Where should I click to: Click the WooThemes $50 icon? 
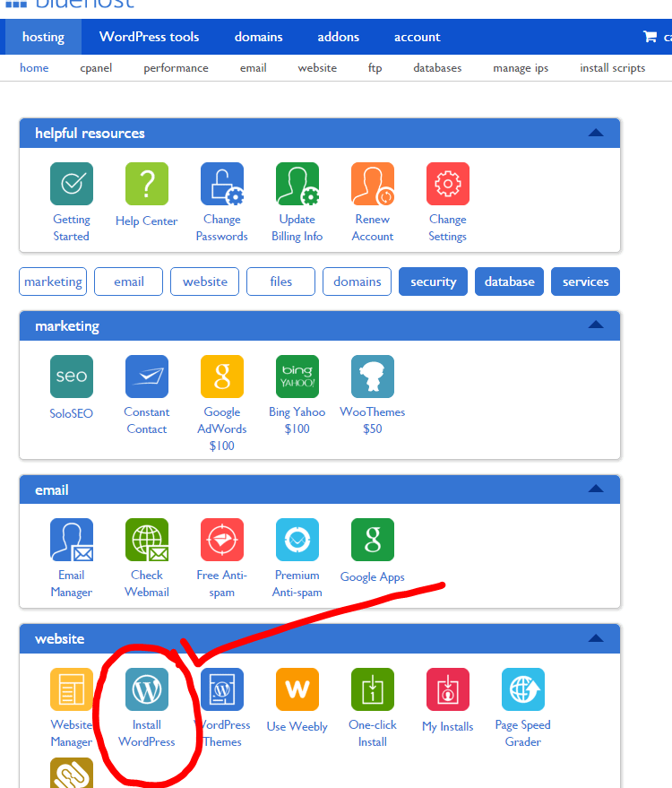[373, 377]
